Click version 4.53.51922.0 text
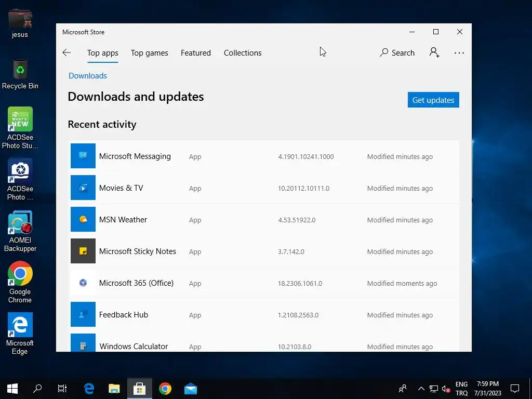This screenshot has width=532, height=399. (297, 220)
